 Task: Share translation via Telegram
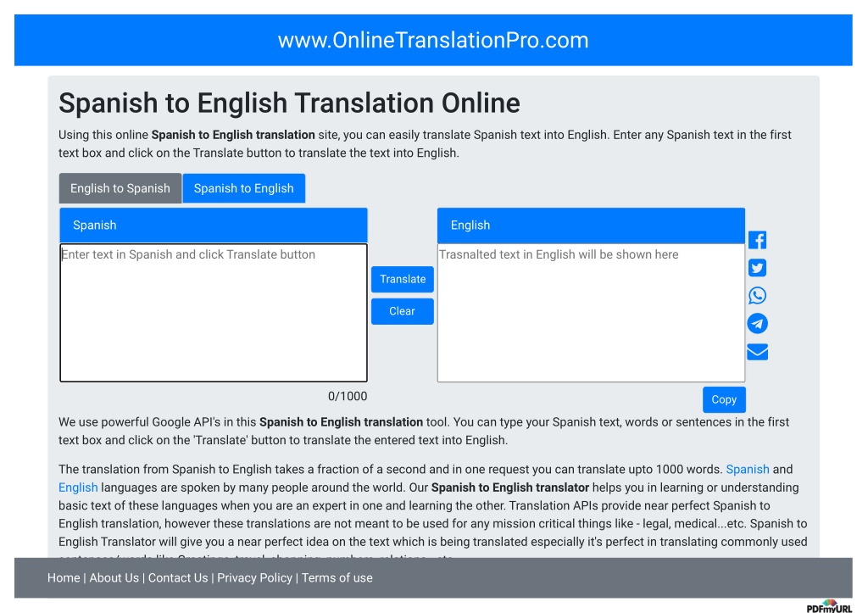pyautogui.click(x=757, y=323)
